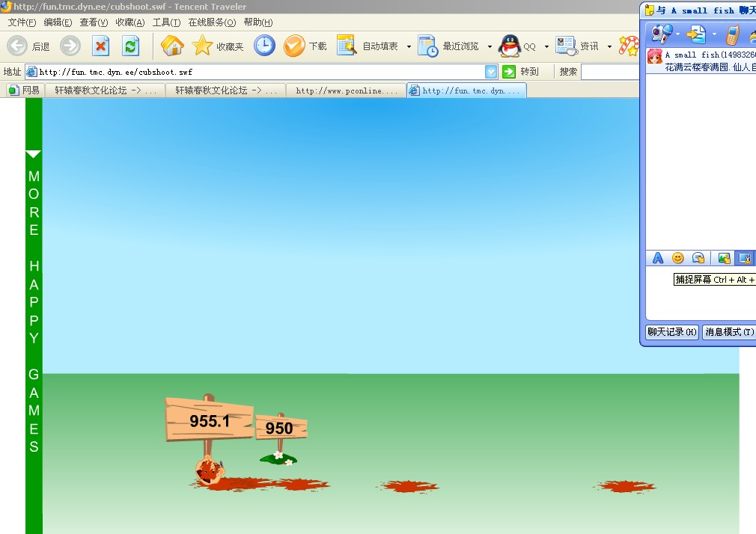
Task: Click the Back navigation arrow button
Action: pyautogui.click(x=18, y=46)
